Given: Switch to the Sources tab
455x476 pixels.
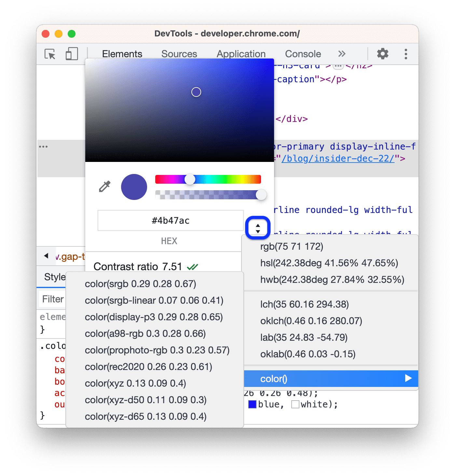Looking at the screenshot, I should coord(179,54).
